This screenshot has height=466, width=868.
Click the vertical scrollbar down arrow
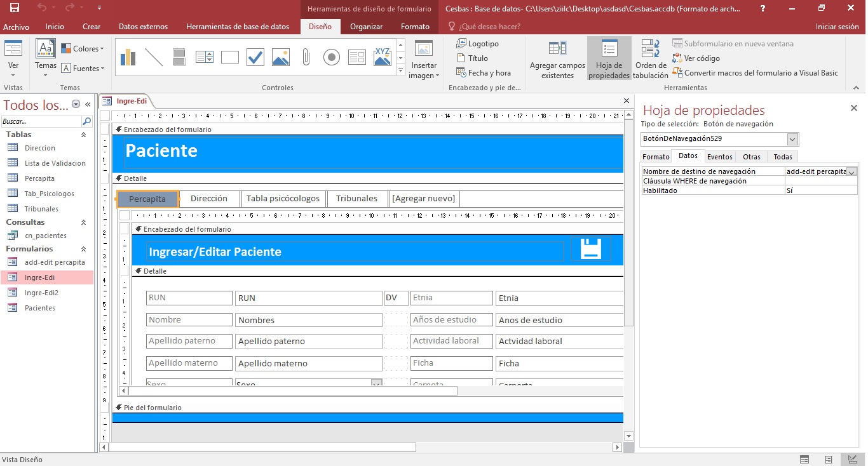click(629, 436)
